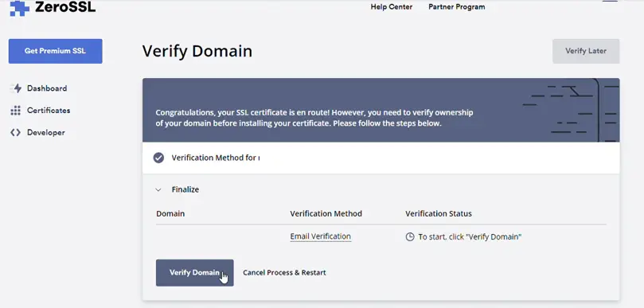This screenshot has width=644, height=308.
Task: Collapse the Finalize section chevron
Action: (158, 189)
